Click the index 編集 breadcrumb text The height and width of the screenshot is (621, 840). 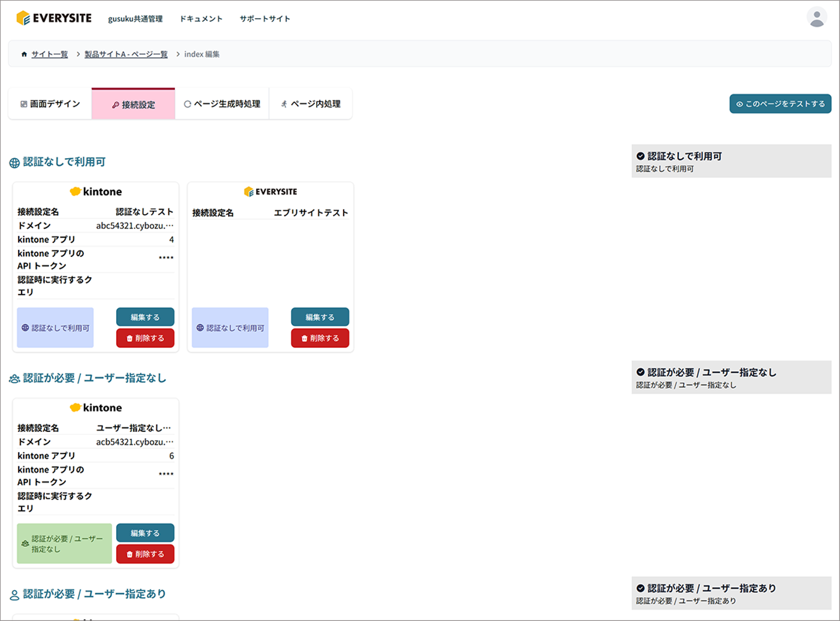tap(202, 54)
